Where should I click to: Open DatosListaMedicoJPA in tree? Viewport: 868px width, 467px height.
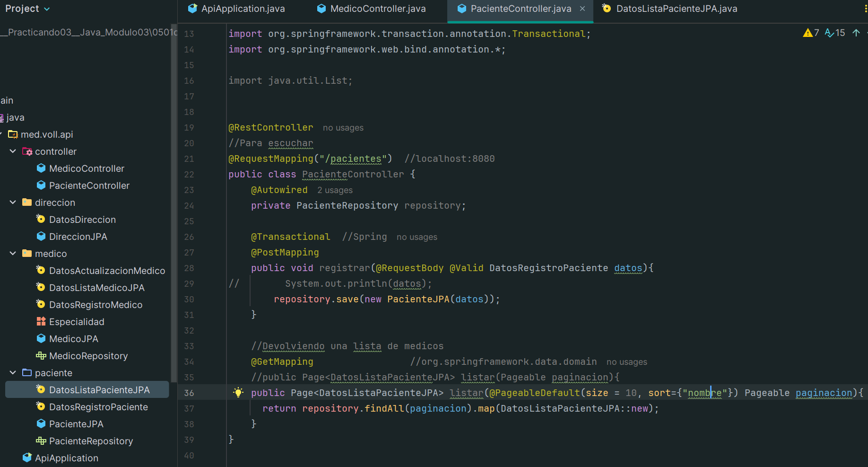97,288
